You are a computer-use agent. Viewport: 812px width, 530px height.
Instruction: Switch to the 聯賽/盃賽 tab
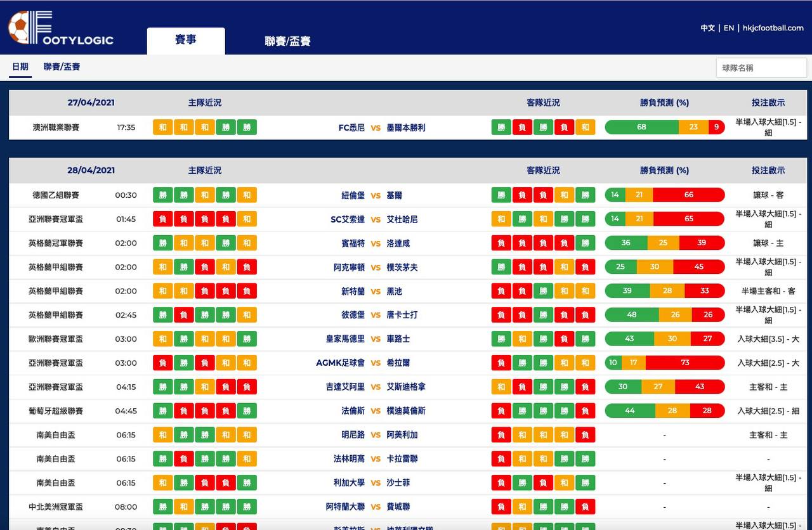click(287, 41)
